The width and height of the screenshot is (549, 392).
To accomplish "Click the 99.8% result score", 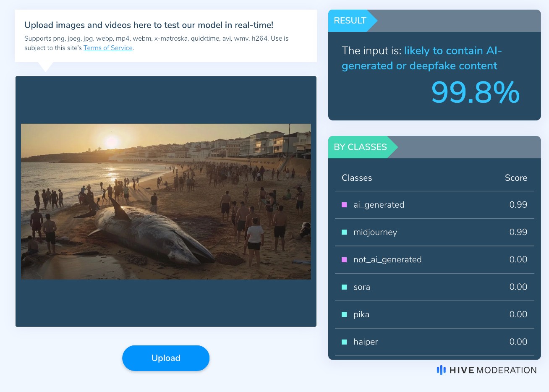I will click(476, 92).
